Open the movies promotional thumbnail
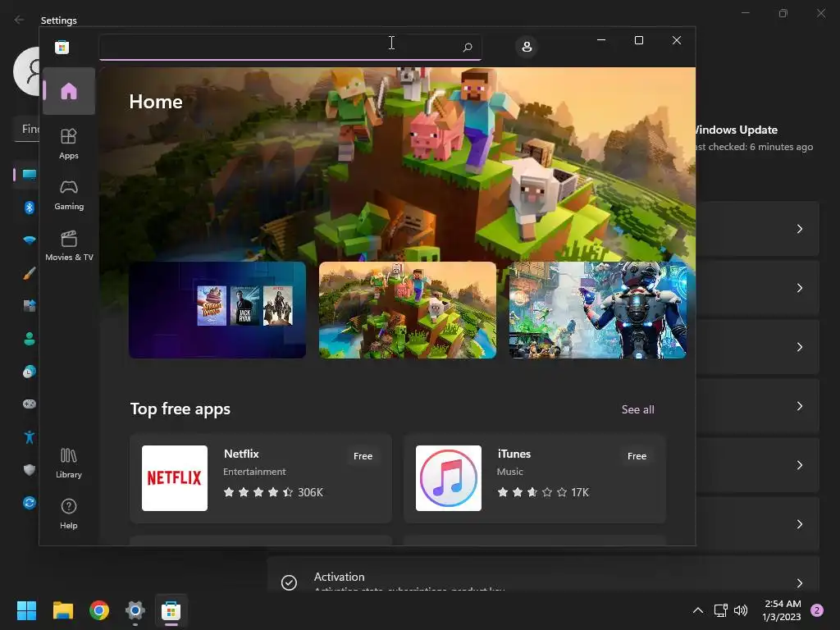The height and width of the screenshot is (630, 840). click(x=217, y=309)
